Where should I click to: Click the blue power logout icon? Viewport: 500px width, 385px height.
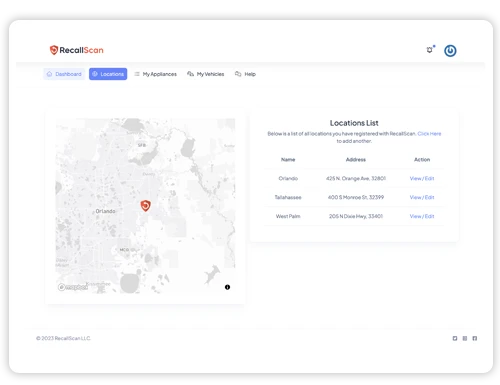(450, 51)
